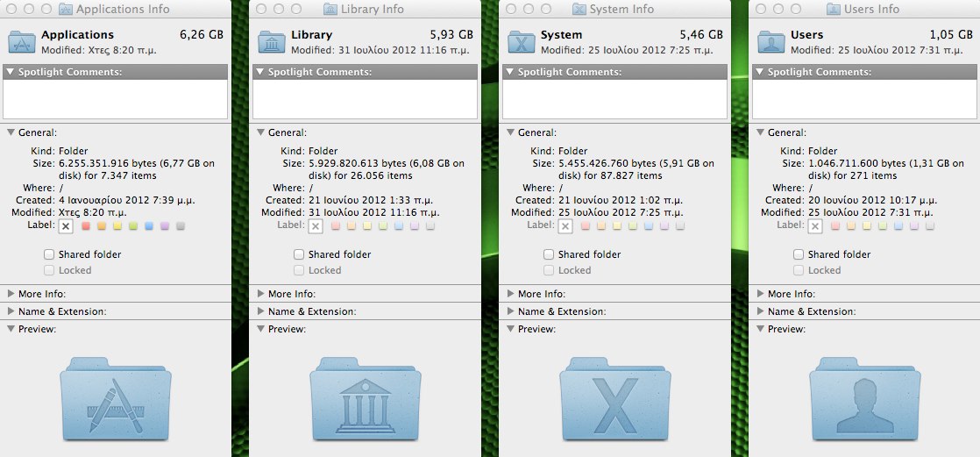
Task: Apply the purple label in Users Info
Action: coord(914,226)
